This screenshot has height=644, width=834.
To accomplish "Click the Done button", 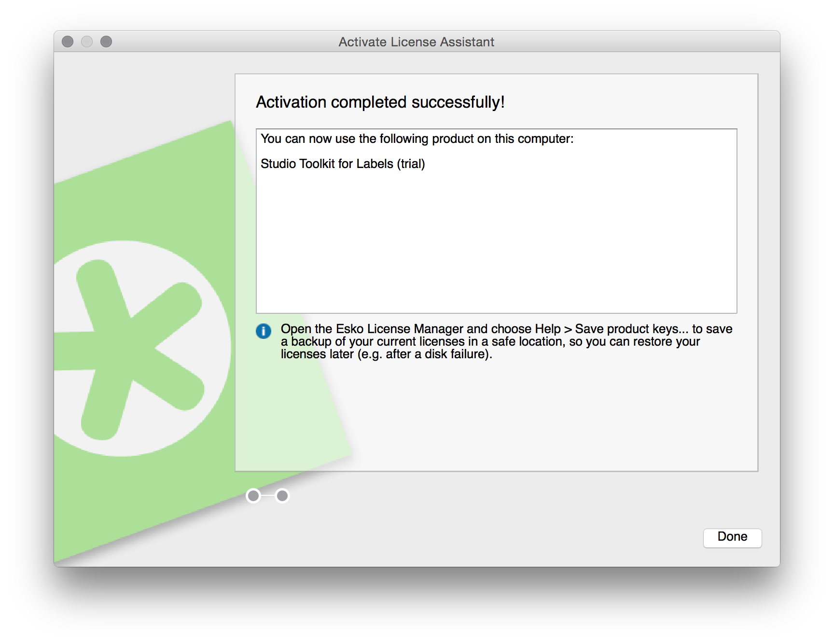I will [732, 537].
